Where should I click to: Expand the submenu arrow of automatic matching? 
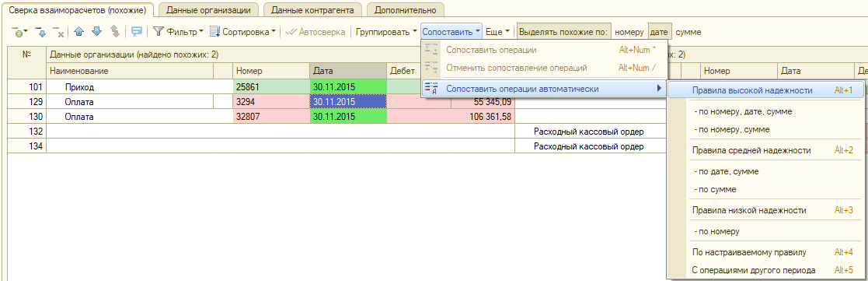659,89
